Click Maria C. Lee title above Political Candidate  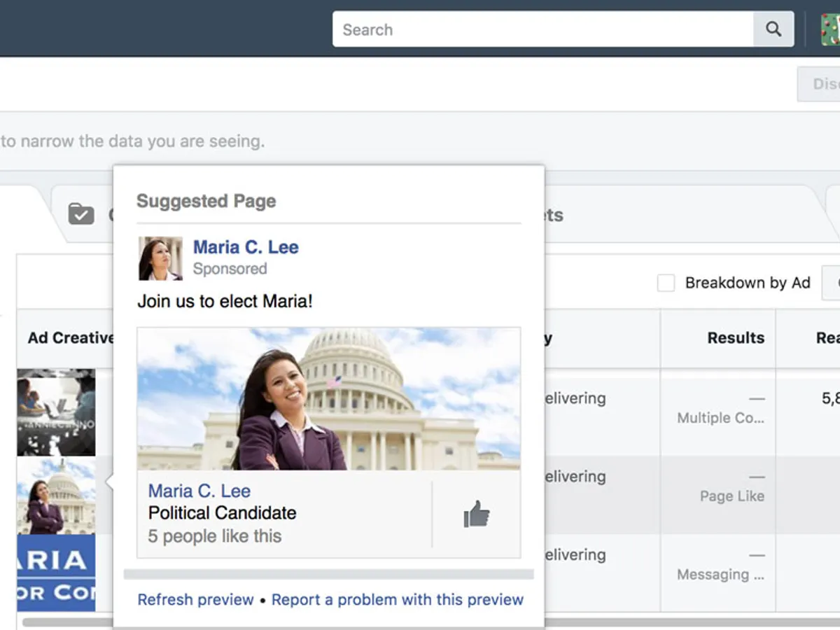[x=199, y=491]
